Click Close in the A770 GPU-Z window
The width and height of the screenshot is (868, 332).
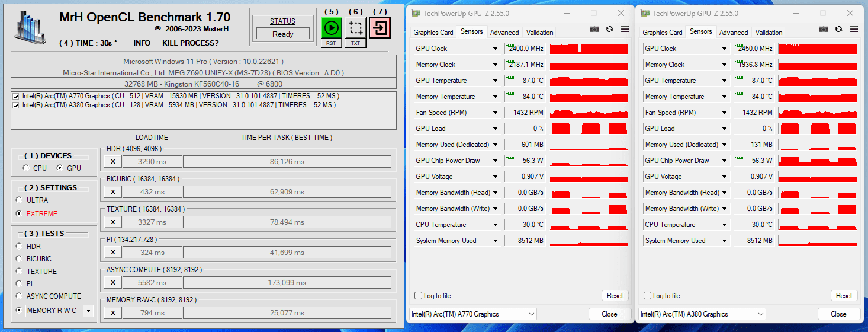[x=609, y=314]
